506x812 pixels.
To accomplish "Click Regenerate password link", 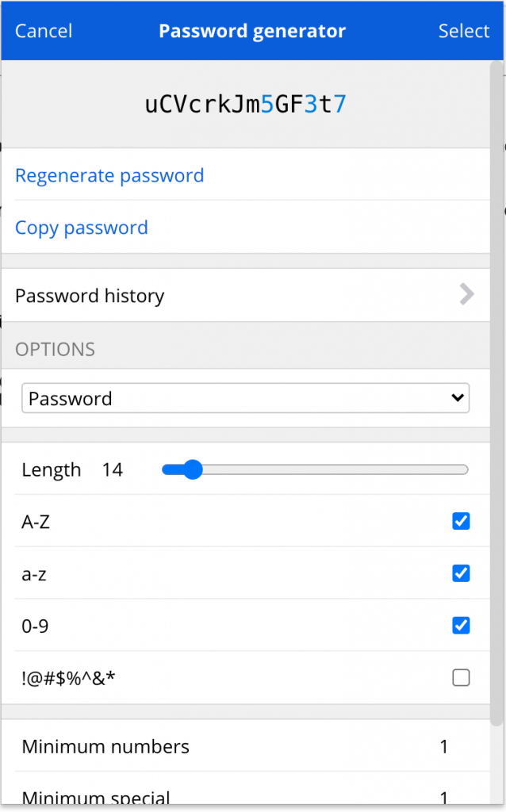I will point(109,175).
